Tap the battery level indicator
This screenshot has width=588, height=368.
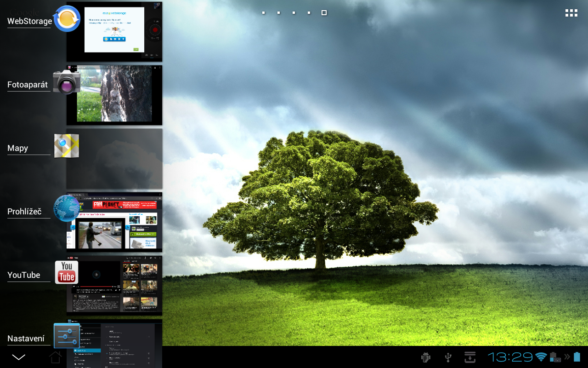click(577, 357)
